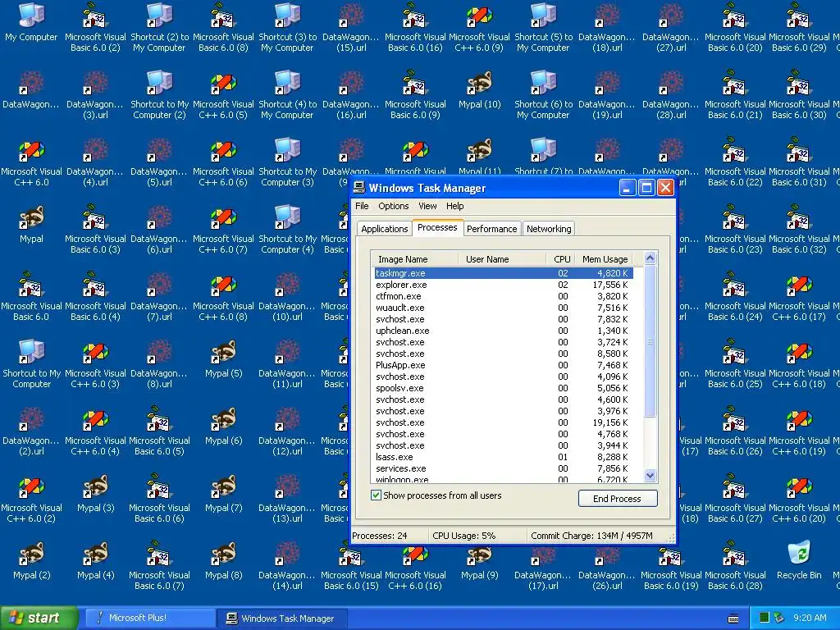Sort processes by Mem Usage column
Screen dimensions: 840x630
pos(605,258)
